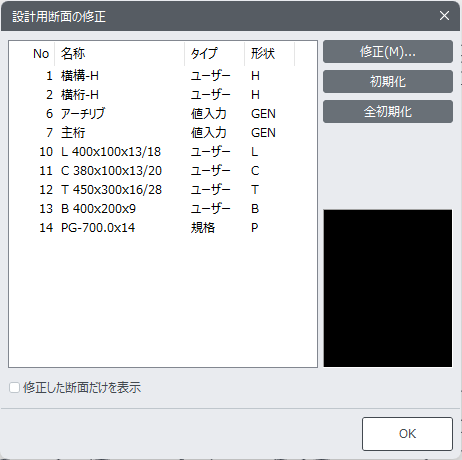Confirm the dialog with OK
Image resolution: width=462 pixels, height=460 pixels.
coord(407,434)
